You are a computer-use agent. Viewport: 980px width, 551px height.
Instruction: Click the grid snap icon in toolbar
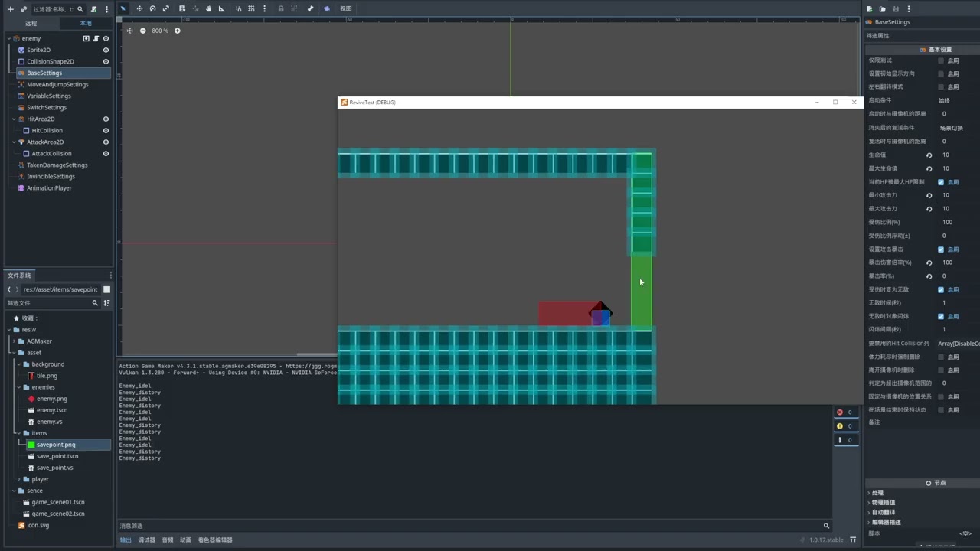coord(251,8)
